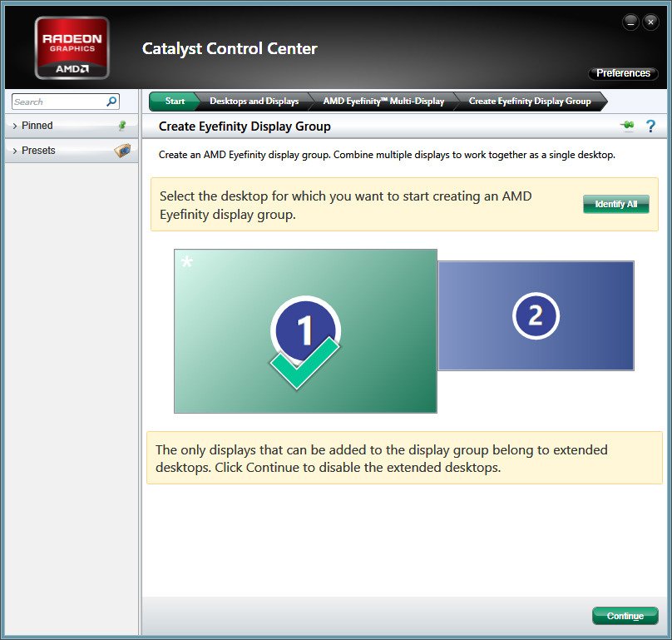The height and width of the screenshot is (640, 672).
Task: Close the Catalyst Control Center window
Action: (x=650, y=23)
